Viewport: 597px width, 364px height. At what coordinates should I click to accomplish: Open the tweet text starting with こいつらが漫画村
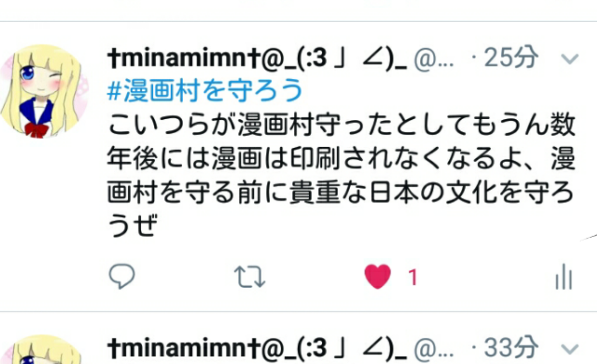pyautogui.click(x=341, y=174)
